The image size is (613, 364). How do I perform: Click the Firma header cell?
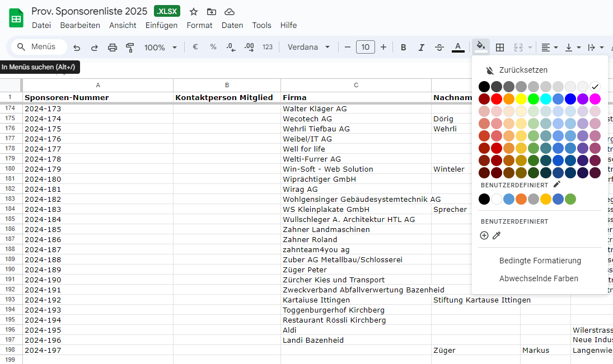point(355,98)
